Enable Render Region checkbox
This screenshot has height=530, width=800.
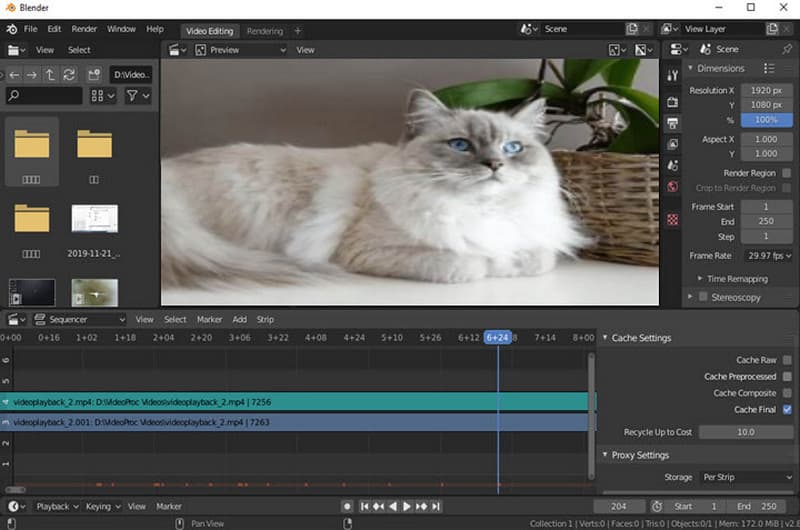(787, 173)
